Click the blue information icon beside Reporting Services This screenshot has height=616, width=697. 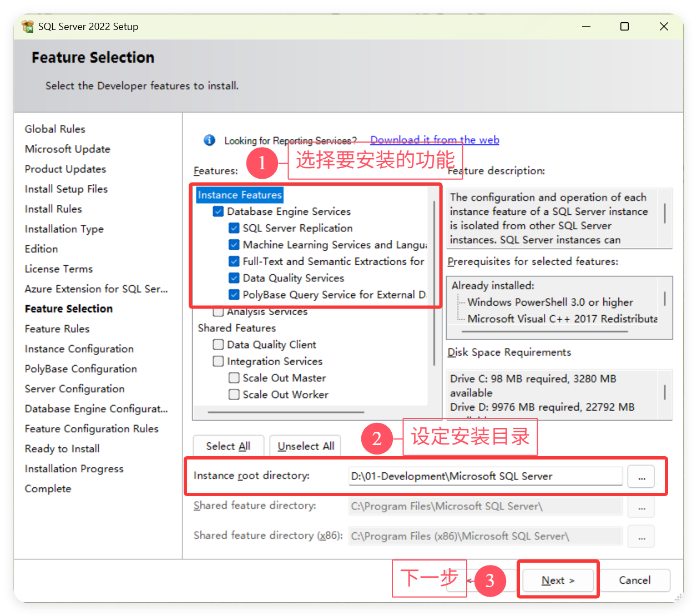coord(209,140)
